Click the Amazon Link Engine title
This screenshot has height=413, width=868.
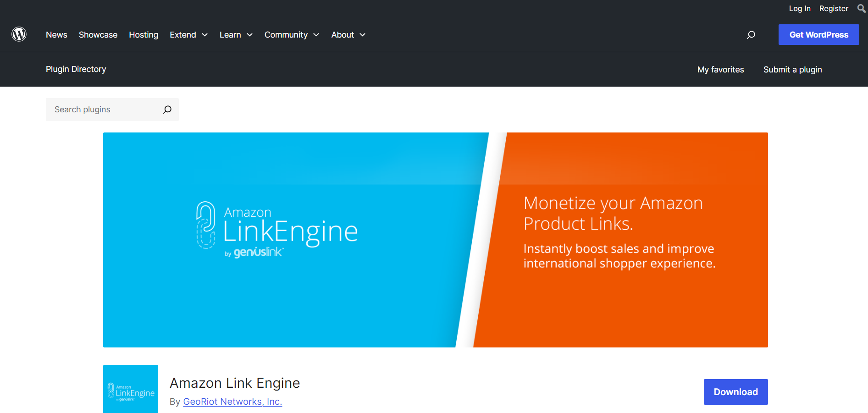(235, 383)
